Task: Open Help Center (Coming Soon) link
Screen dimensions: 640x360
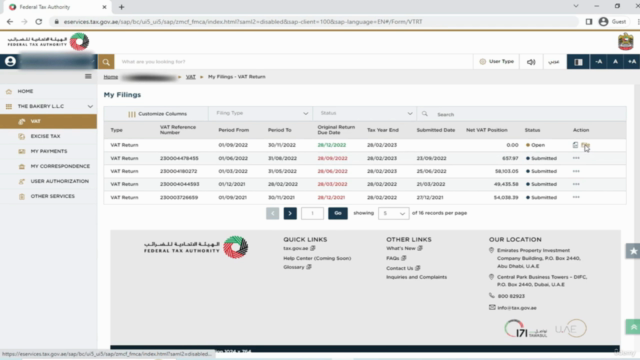Action: pos(317,258)
